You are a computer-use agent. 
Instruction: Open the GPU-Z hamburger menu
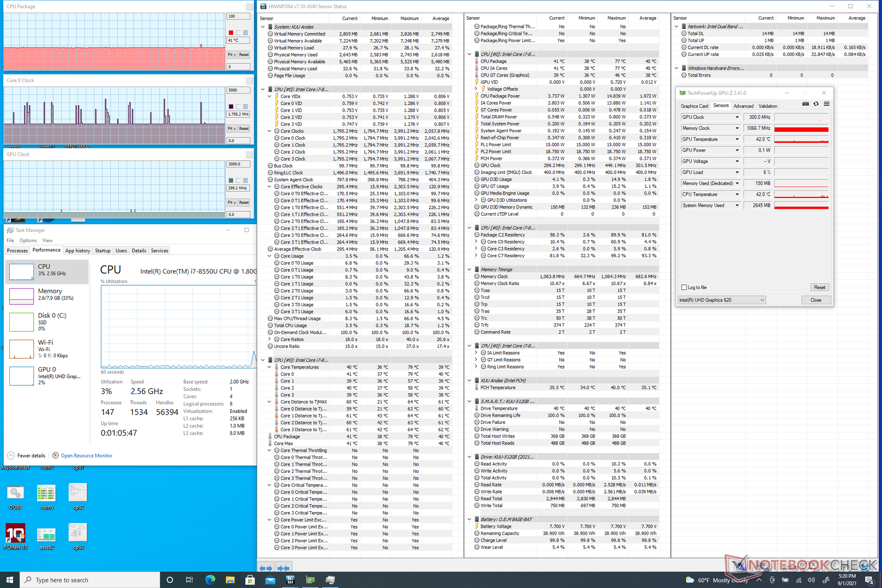(x=827, y=104)
